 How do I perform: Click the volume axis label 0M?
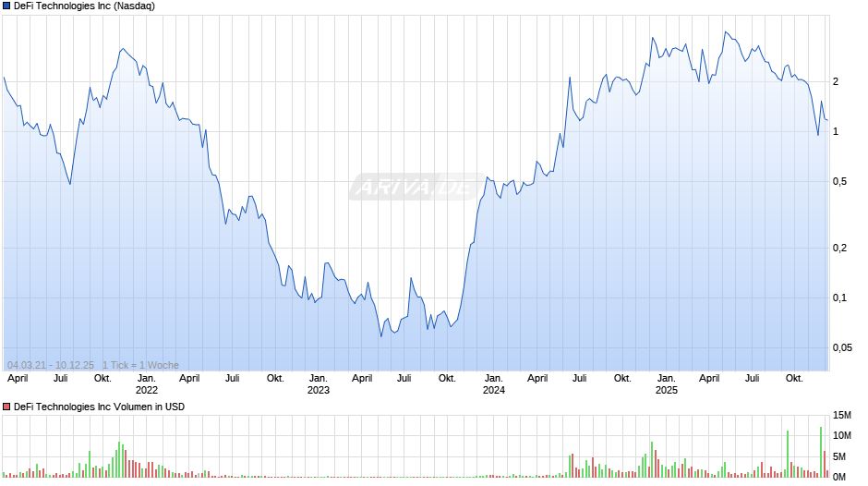pyautogui.click(x=839, y=477)
